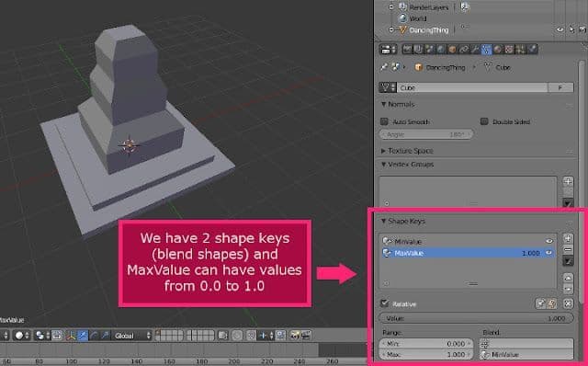The image size is (588, 366).
Task: Open the Modifiers wrench tab
Action: pyautogui.click(x=475, y=49)
